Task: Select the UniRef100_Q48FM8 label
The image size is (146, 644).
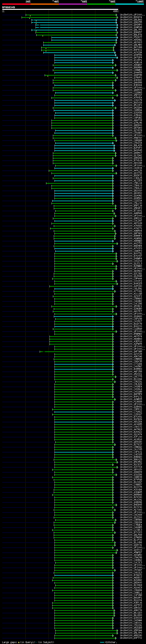Action: click(x=131, y=75)
